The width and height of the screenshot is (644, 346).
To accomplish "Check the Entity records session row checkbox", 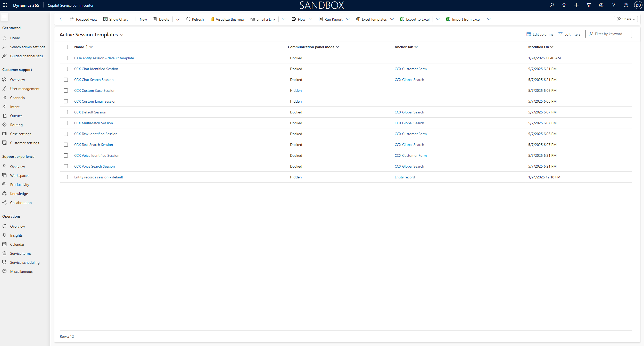I will [x=66, y=177].
